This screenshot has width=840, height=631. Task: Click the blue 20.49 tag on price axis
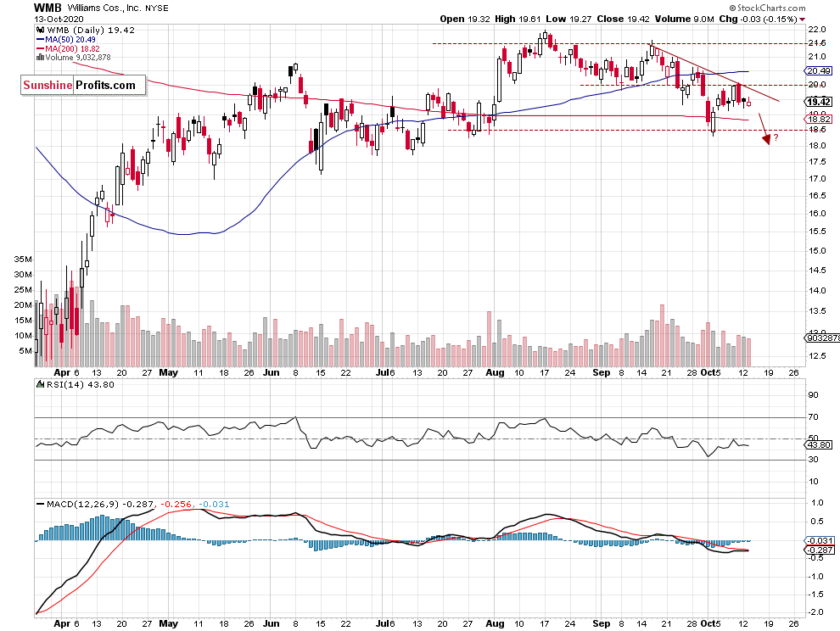pos(819,70)
